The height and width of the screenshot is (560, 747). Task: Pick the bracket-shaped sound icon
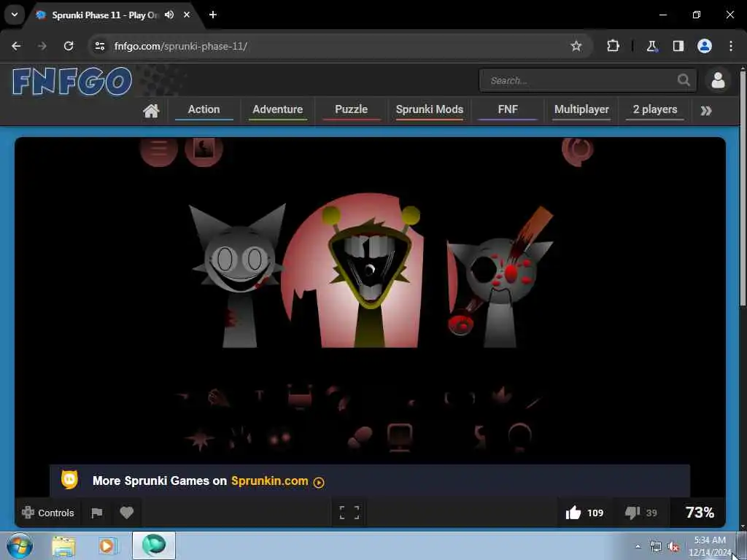460,397
